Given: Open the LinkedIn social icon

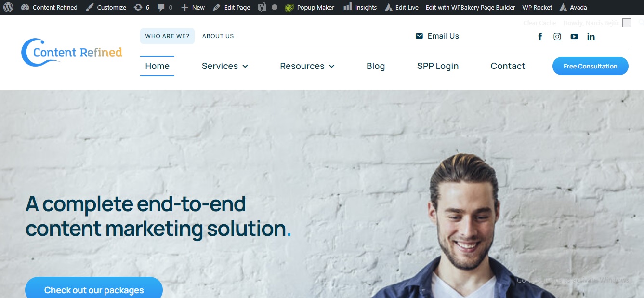Looking at the screenshot, I should click(591, 37).
